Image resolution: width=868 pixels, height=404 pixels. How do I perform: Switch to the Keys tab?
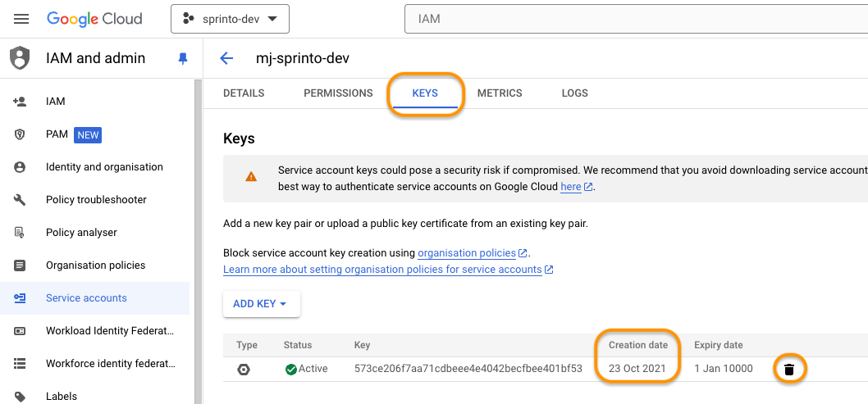(x=425, y=93)
